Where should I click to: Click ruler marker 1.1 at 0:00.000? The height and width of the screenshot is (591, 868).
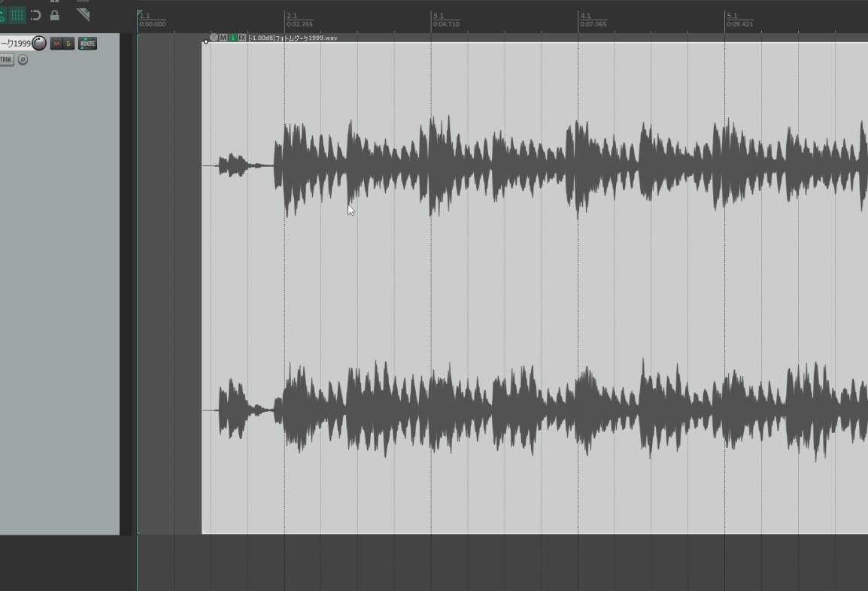(x=152, y=20)
